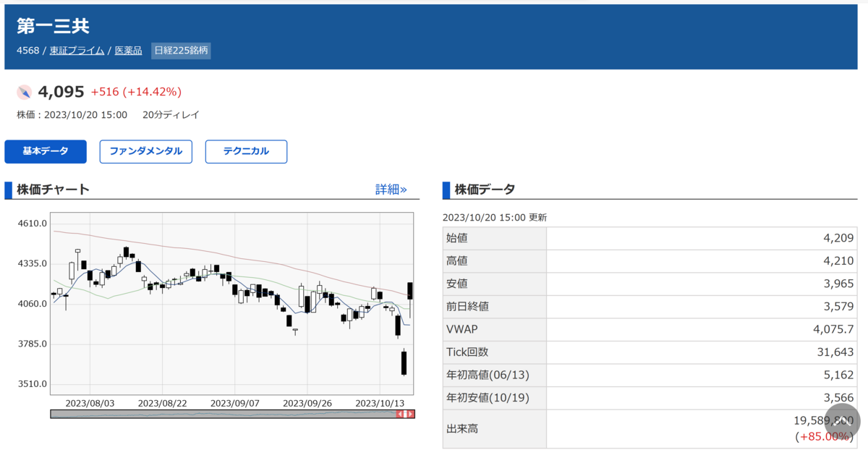
Task: Click the scroll-to-top circle button
Action: click(x=843, y=421)
